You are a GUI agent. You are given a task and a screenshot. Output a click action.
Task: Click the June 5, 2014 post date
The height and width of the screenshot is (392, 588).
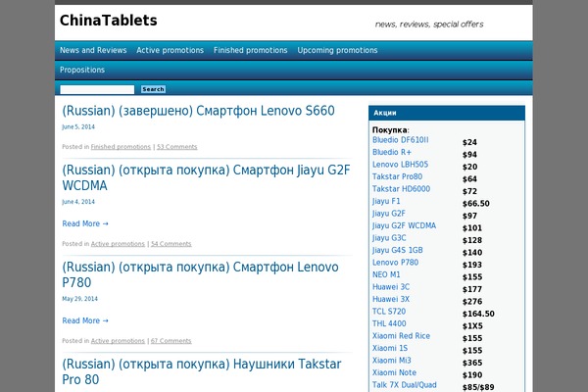(x=78, y=126)
